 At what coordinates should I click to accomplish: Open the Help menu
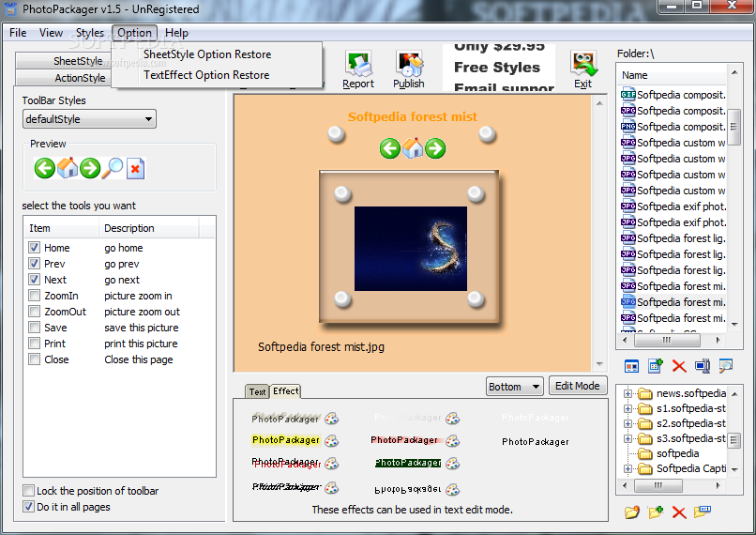[176, 33]
